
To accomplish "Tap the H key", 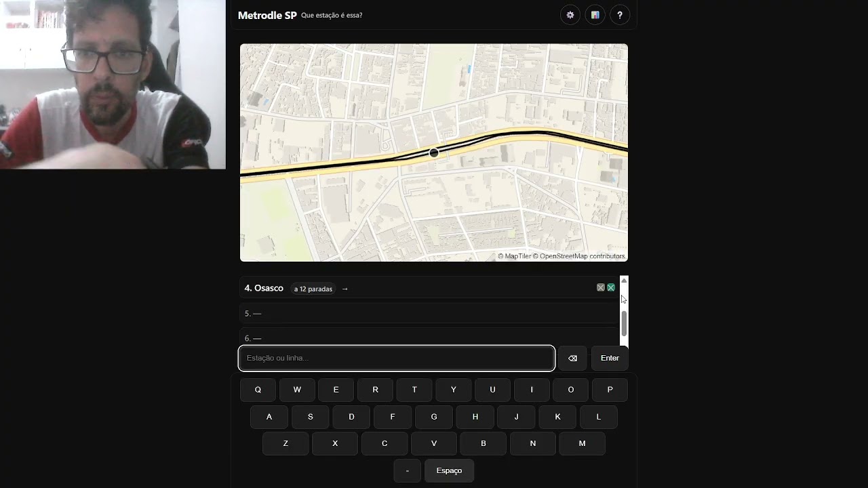I will point(475,417).
